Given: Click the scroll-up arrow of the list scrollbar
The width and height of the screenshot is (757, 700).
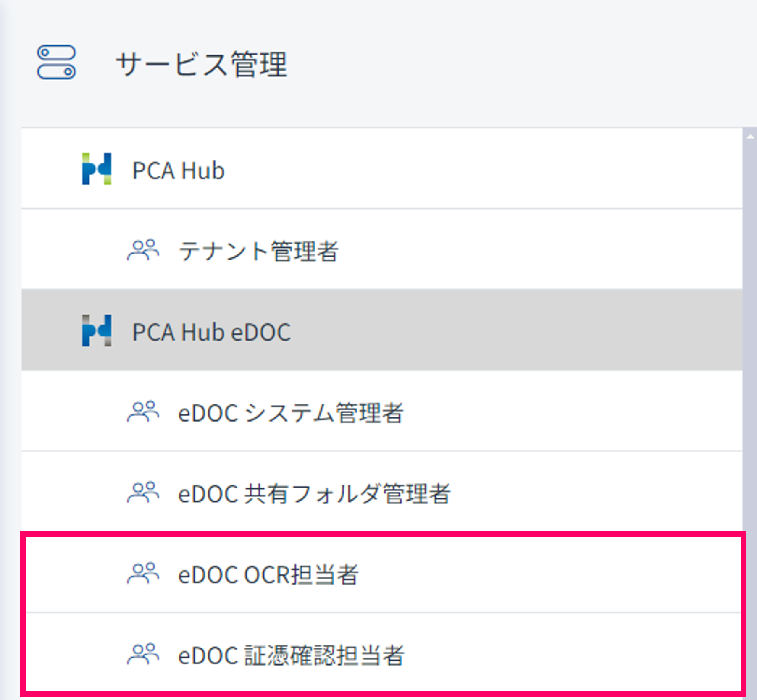Looking at the screenshot, I should (750, 136).
